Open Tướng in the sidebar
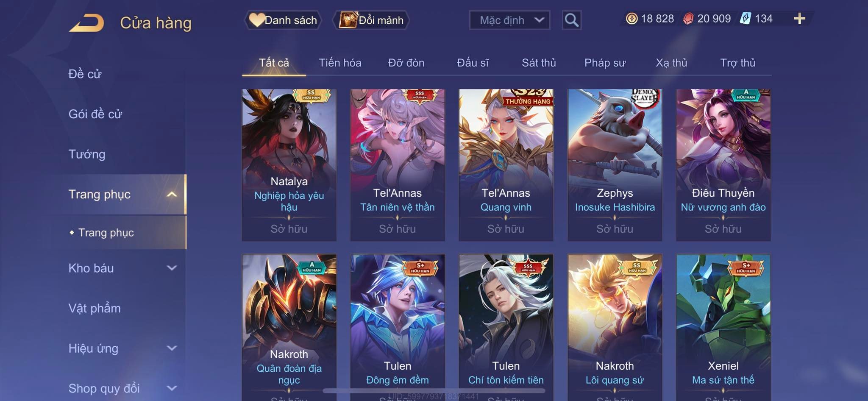Screen dimensions: 868x401 (x=87, y=154)
